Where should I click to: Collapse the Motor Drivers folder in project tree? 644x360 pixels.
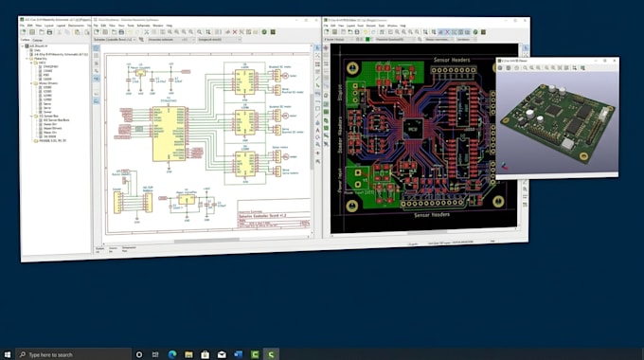coord(31,83)
